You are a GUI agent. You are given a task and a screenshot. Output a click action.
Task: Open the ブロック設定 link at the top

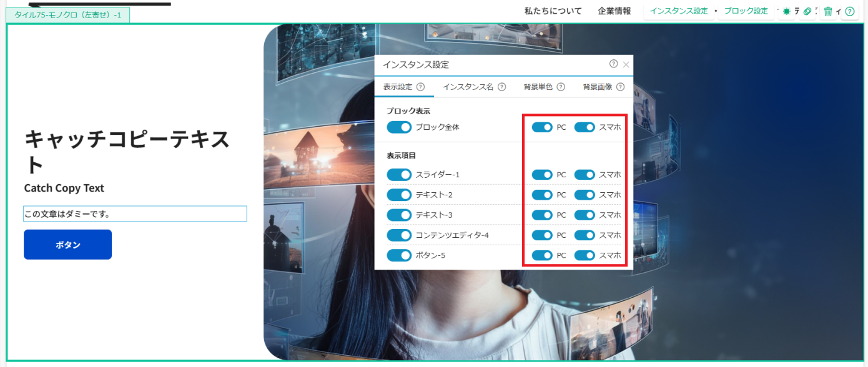coord(746,11)
